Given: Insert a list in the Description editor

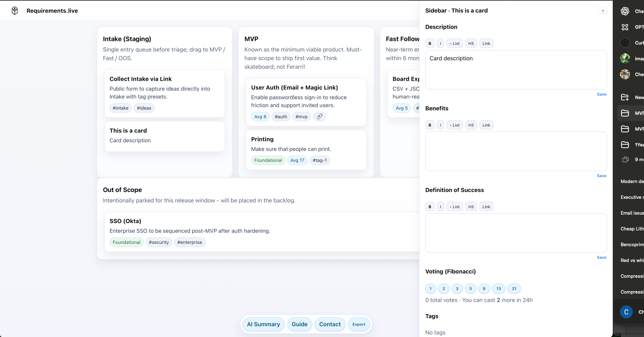Looking at the screenshot, I should (x=455, y=43).
